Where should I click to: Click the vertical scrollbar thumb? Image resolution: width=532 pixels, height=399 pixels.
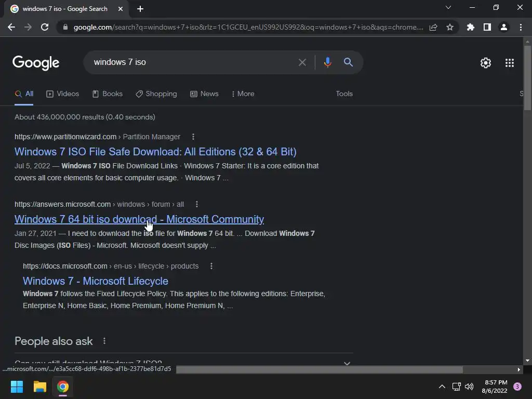pyautogui.click(x=527, y=77)
